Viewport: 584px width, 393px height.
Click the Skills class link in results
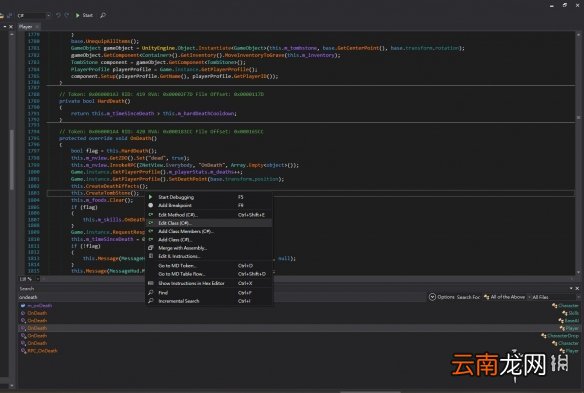(574, 313)
